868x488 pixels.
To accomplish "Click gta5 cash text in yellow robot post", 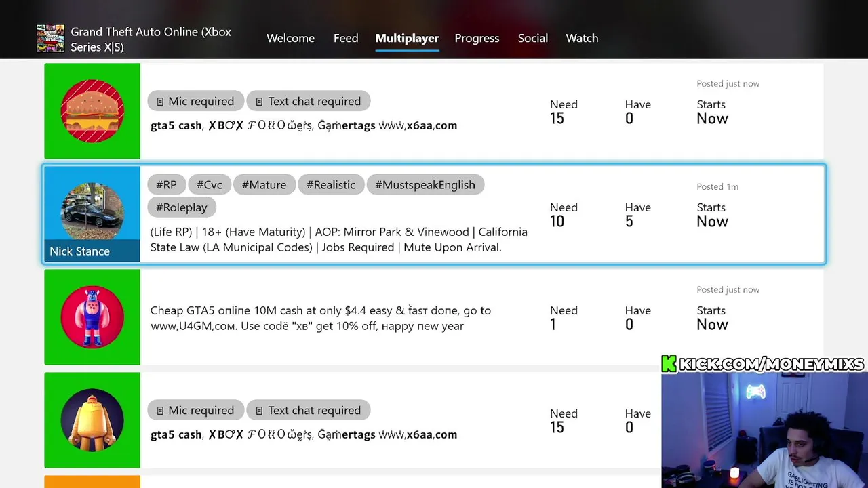I will [x=304, y=434].
